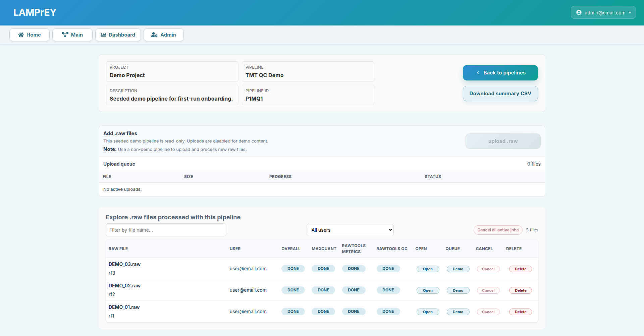The width and height of the screenshot is (644, 336).
Task: Open the All users filter dropdown
Action: pyautogui.click(x=350, y=230)
